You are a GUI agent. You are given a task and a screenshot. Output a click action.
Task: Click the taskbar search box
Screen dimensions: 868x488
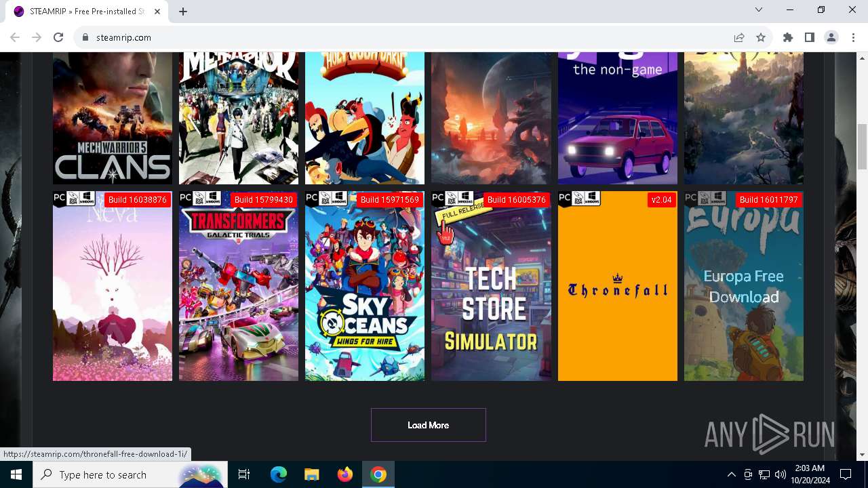point(131,474)
